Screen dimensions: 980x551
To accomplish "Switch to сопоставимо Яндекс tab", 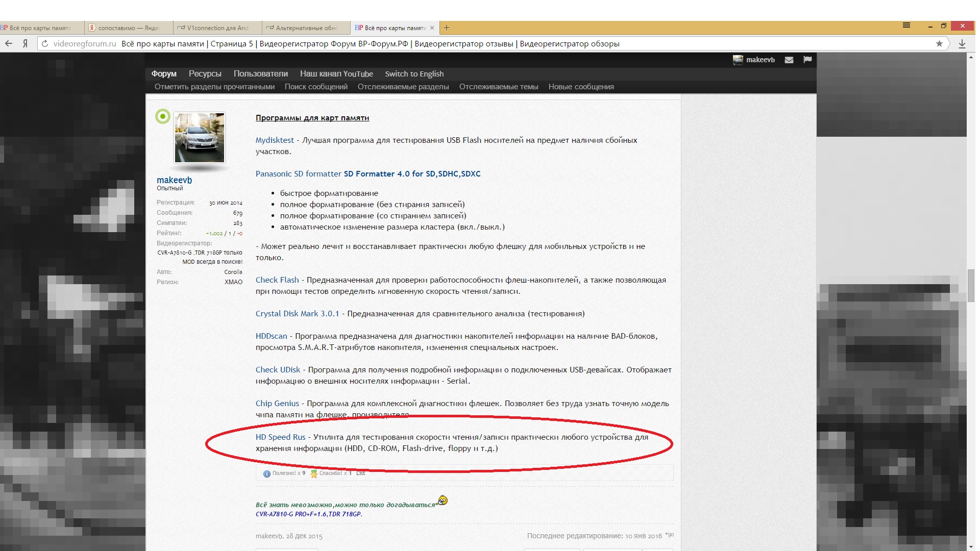I will (129, 28).
